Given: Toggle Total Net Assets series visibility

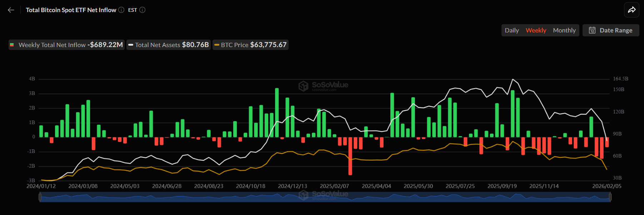Looking at the screenshot, I should click(x=158, y=45).
